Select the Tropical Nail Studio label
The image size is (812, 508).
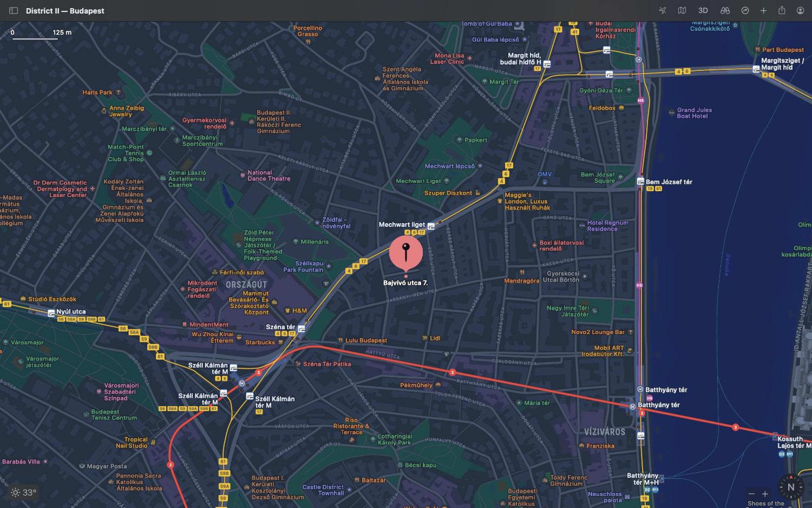tap(132, 443)
